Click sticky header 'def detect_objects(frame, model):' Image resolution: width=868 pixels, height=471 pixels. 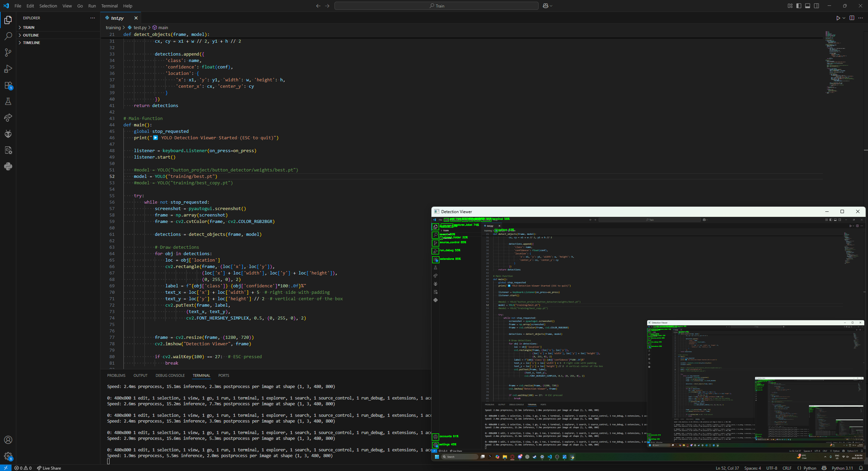pyautogui.click(x=166, y=34)
